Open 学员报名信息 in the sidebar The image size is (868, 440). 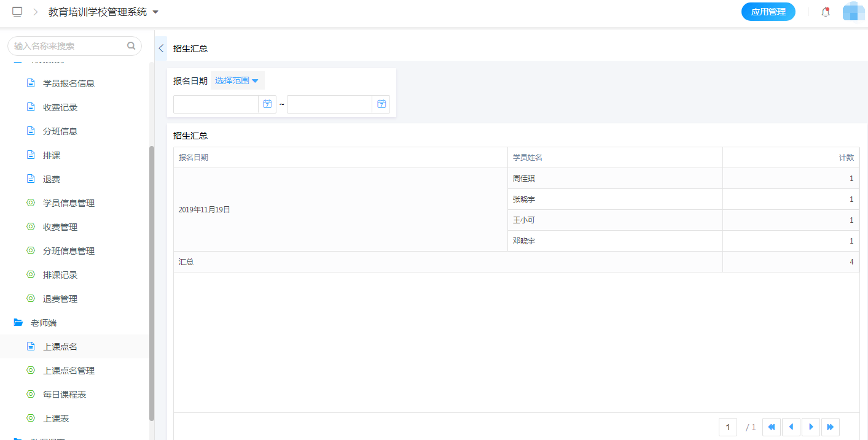pyautogui.click(x=69, y=83)
